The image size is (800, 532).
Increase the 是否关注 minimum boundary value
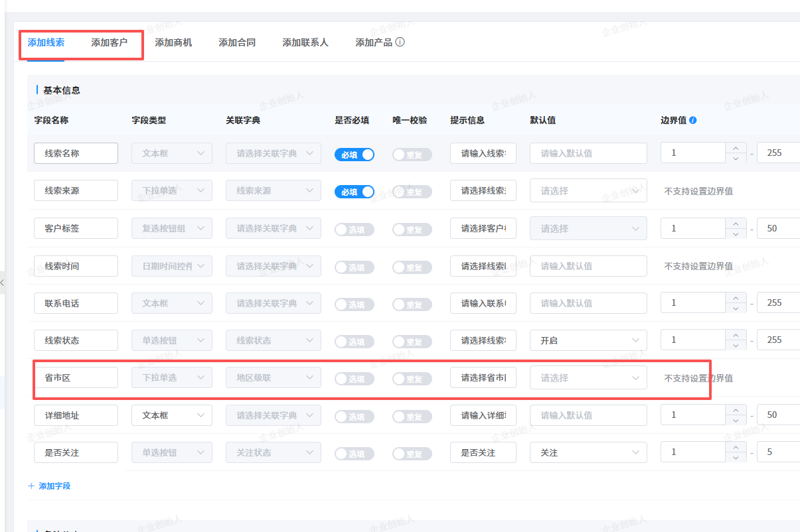coord(735,448)
